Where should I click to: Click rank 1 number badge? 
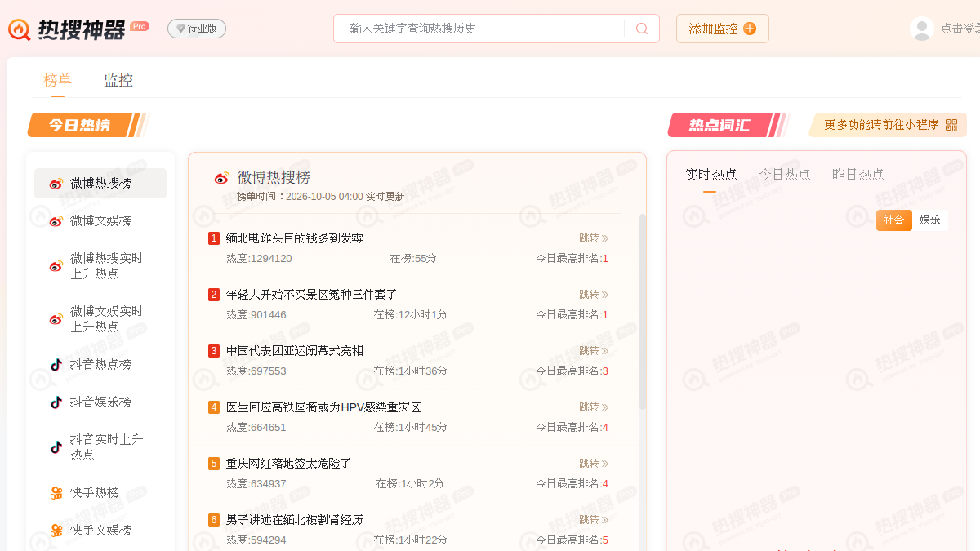pos(214,238)
